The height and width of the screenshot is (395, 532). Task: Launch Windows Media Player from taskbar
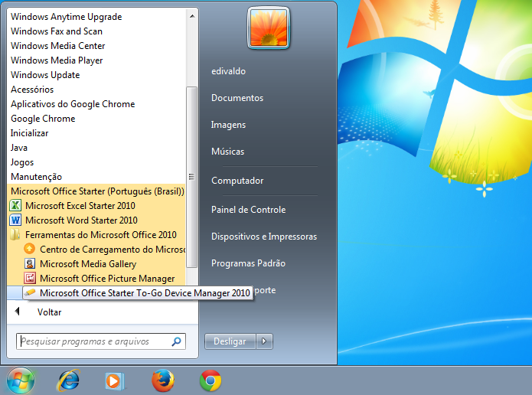(x=114, y=381)
